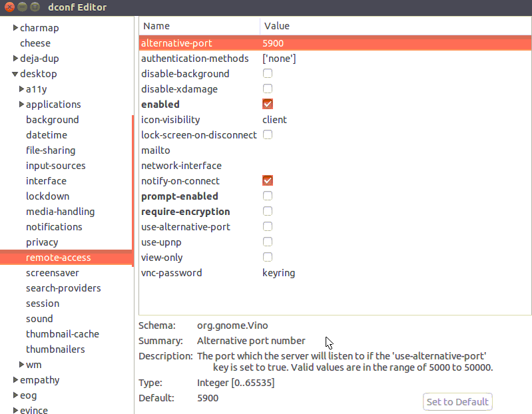Expand the applications tree node
The height and width of the screenshot is (414, 532).
(21, 104)
